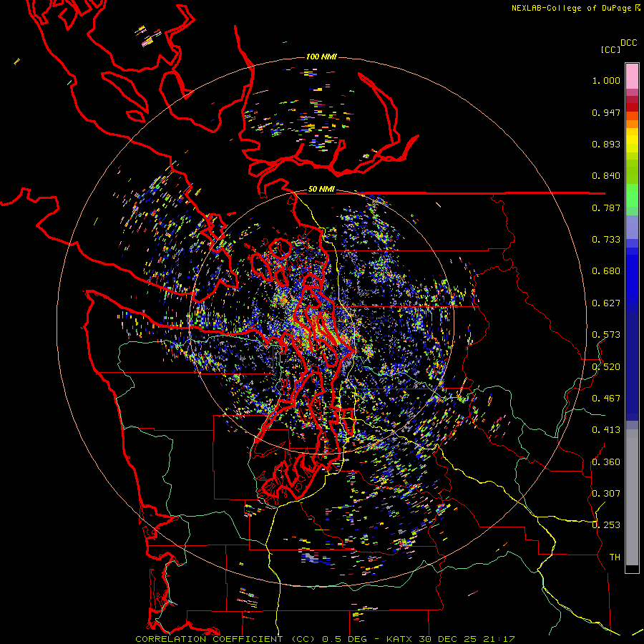Click the gray legend color band
644x644 pixels.
pyautogui.click(x=632, y=497)
